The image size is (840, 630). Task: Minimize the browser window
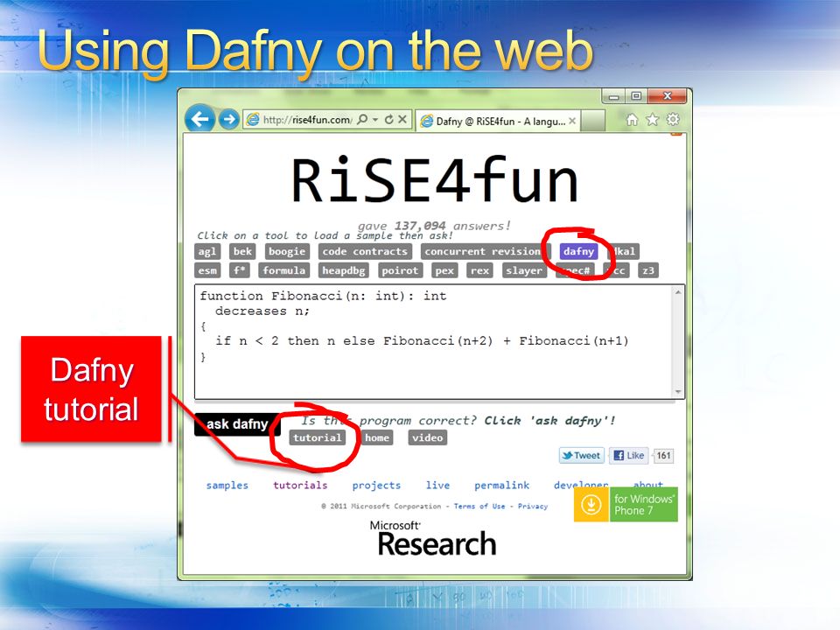click(614, 96)
